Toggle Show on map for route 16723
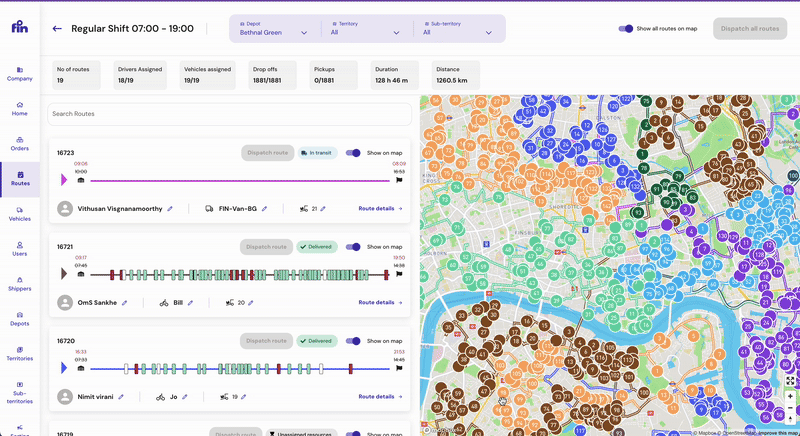The width and height of the screenshot is (800, 436). click(353, 153)
